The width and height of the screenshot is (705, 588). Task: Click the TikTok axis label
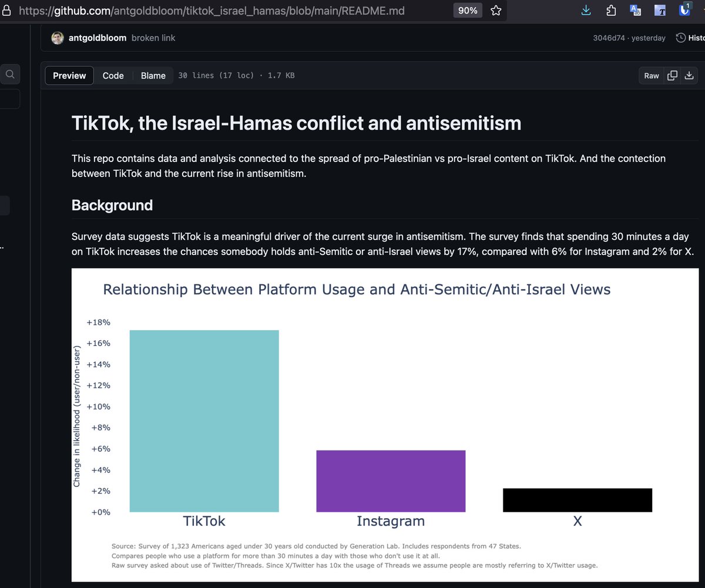204,521
